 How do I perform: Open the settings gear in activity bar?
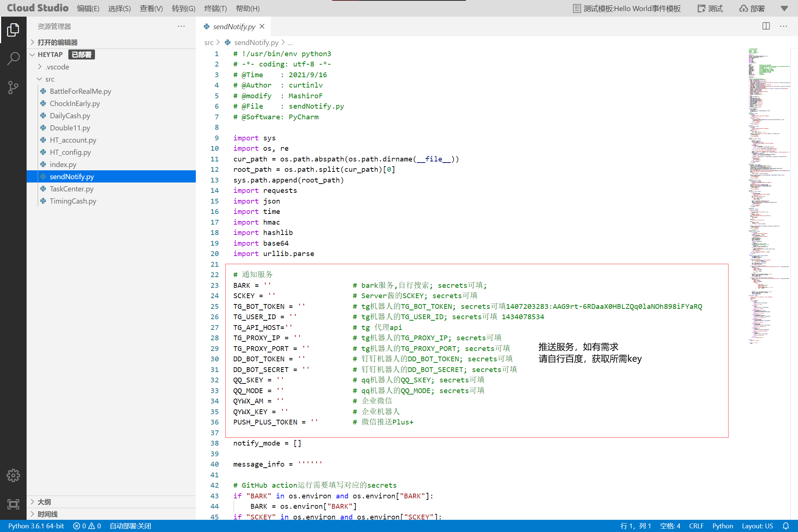tap(13, 475)
